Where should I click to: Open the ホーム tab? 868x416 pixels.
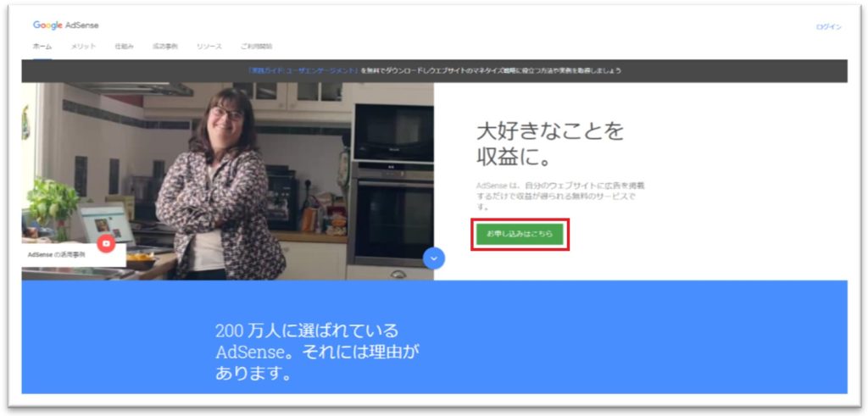click(x=42, y=47)
